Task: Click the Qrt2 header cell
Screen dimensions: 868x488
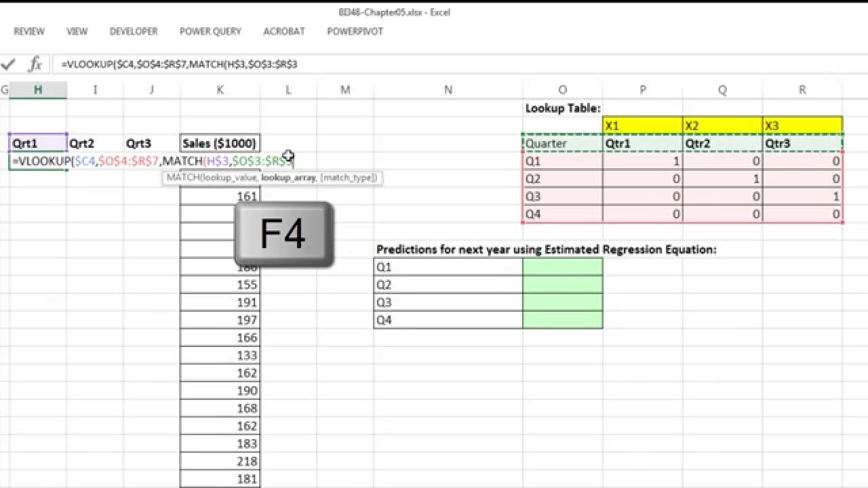Action: (x=95, y=143)
